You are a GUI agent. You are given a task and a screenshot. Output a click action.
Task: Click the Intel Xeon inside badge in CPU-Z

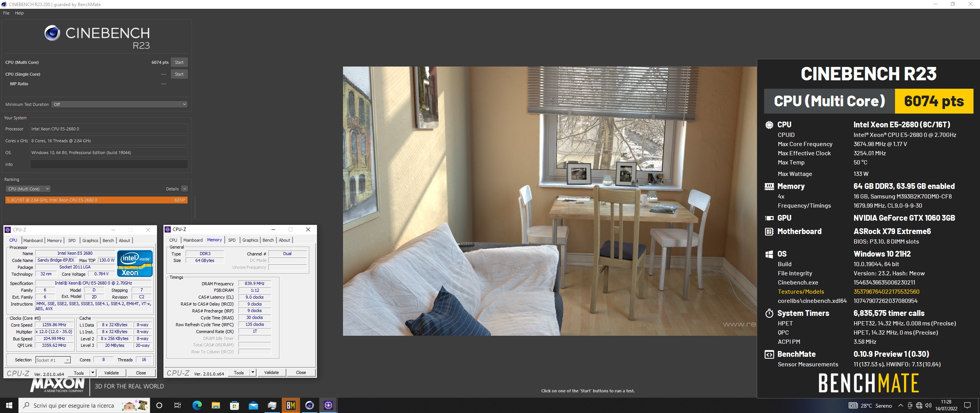pyautogui.click(x=135, y=263)
